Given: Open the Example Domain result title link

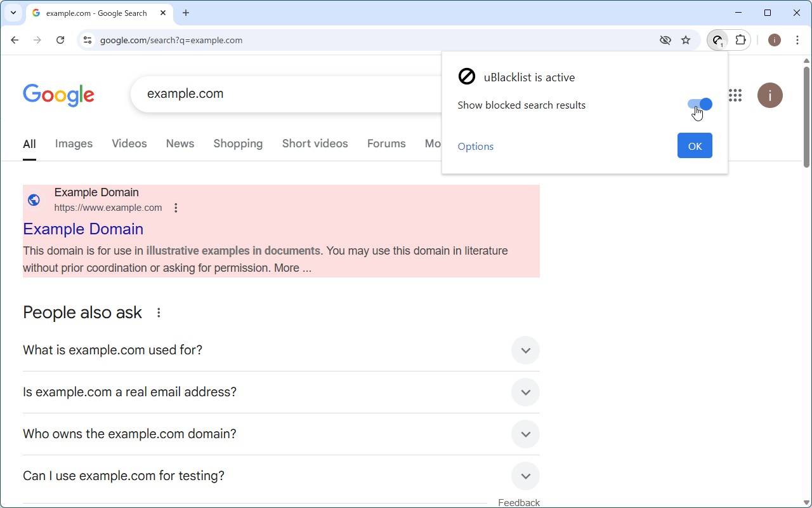Looking at the screenshot, I should [83, 229].
